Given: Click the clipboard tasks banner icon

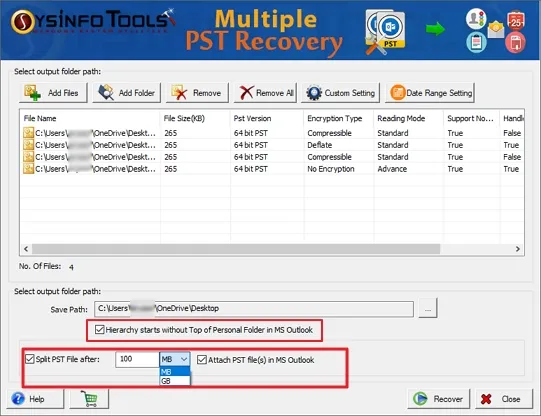Looking at the screenshot, I should 476,42.
